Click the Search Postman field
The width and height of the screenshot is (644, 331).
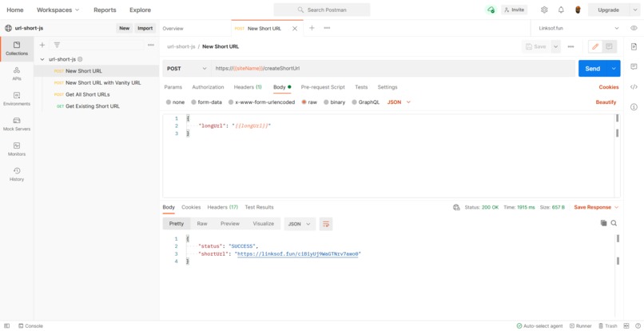pos(321,10)
